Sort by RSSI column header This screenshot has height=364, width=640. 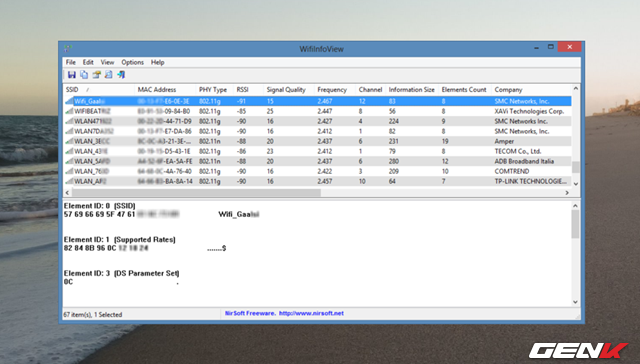248,90
